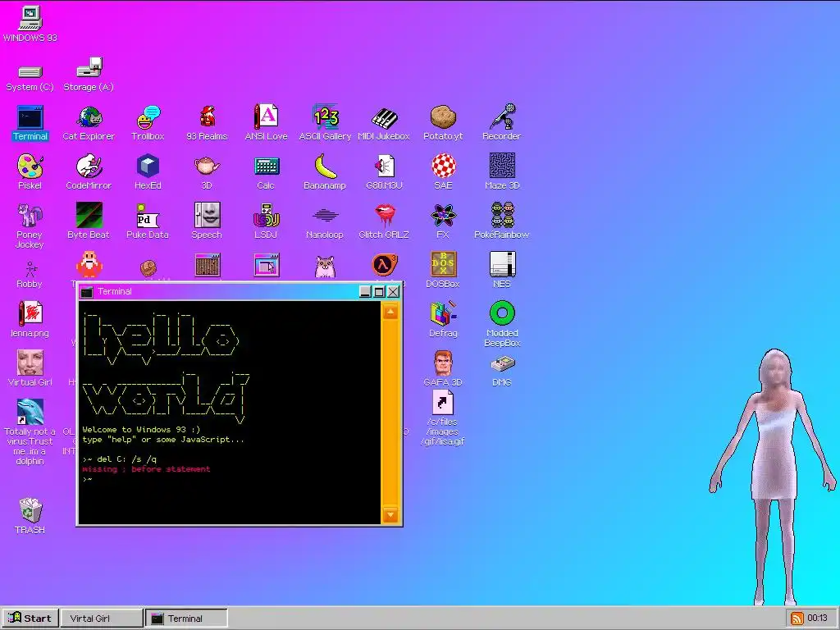Click the 'missing ; before statement' error text
The height and width of the screenshot is (630, 840).
coord(146,469)
